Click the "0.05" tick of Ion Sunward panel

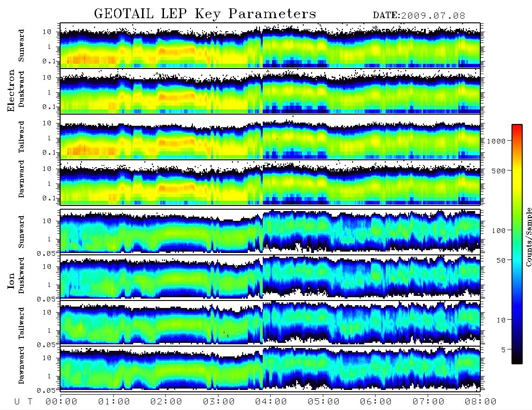pos(46,253)
